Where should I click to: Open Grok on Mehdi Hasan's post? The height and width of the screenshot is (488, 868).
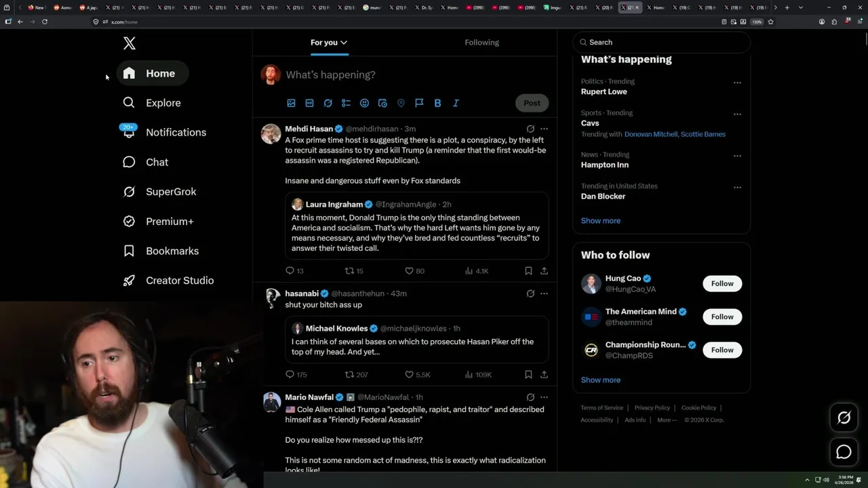coord(530,129)
